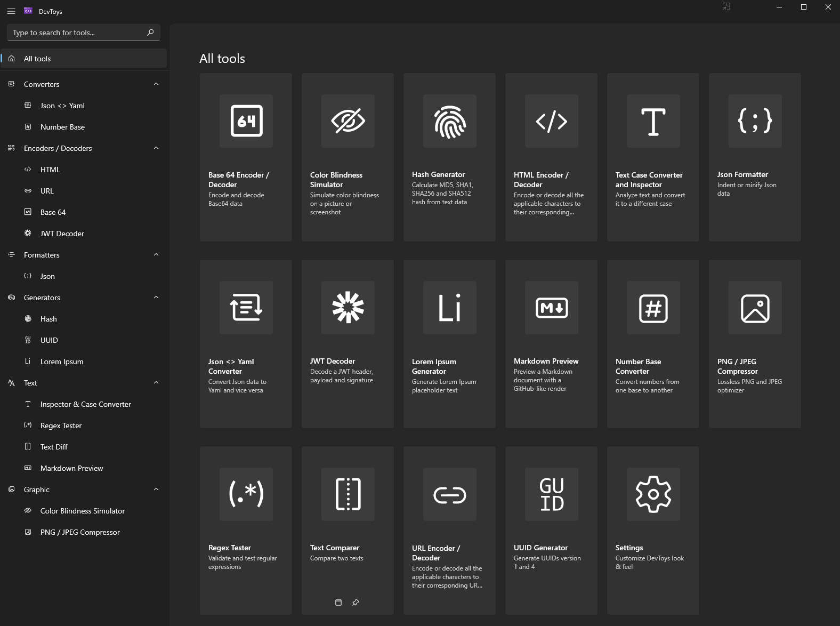This screenshot has height=626, width=840.
Task: Click the Text Case Converter T icon
Action: [x=653, y=121]
